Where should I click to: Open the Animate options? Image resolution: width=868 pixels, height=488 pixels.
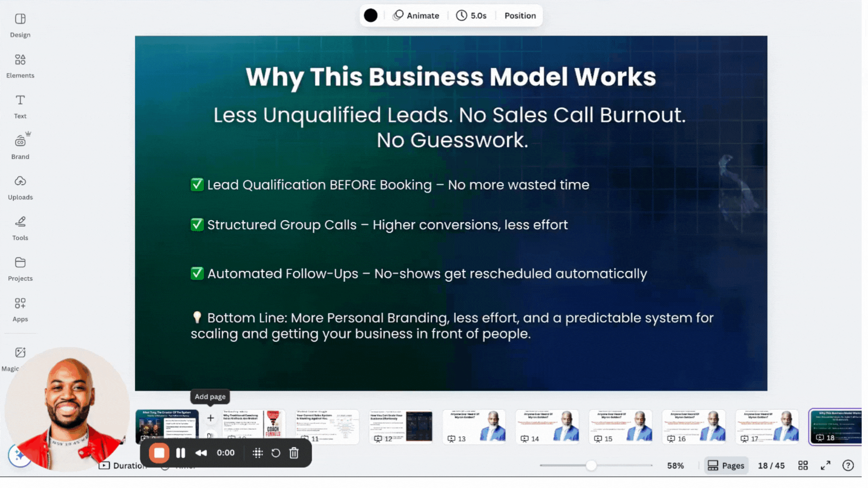click(x=416, y=15)
